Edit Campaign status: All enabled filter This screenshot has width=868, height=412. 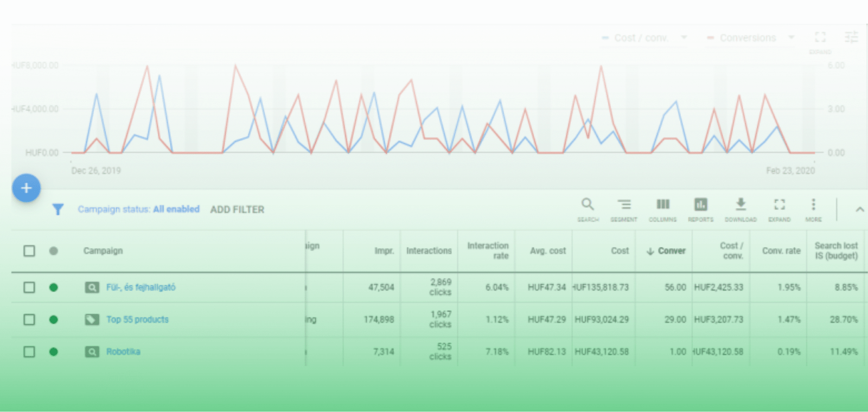point(138,209)
